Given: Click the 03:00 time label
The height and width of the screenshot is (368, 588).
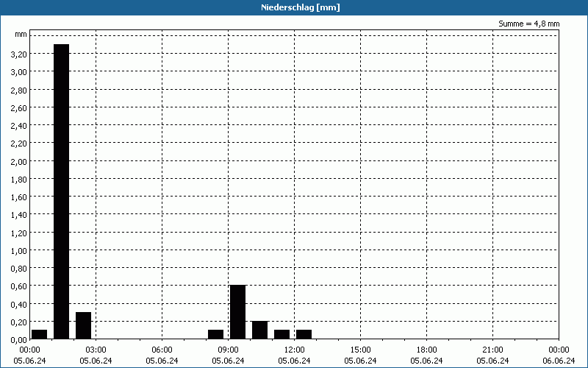Looking at the screenshot, I should 96,350.
